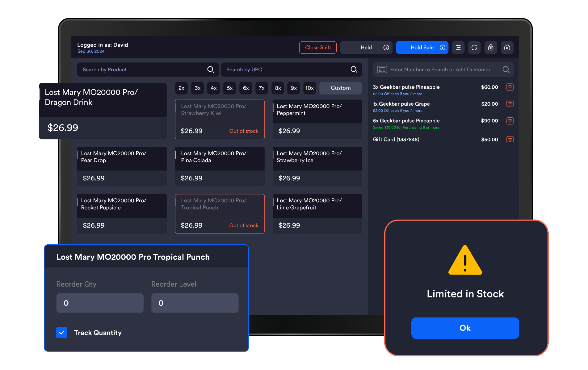
Task: Focus the Reorder Qty input field
Action: pyautogui.click(x=100, y=303)
